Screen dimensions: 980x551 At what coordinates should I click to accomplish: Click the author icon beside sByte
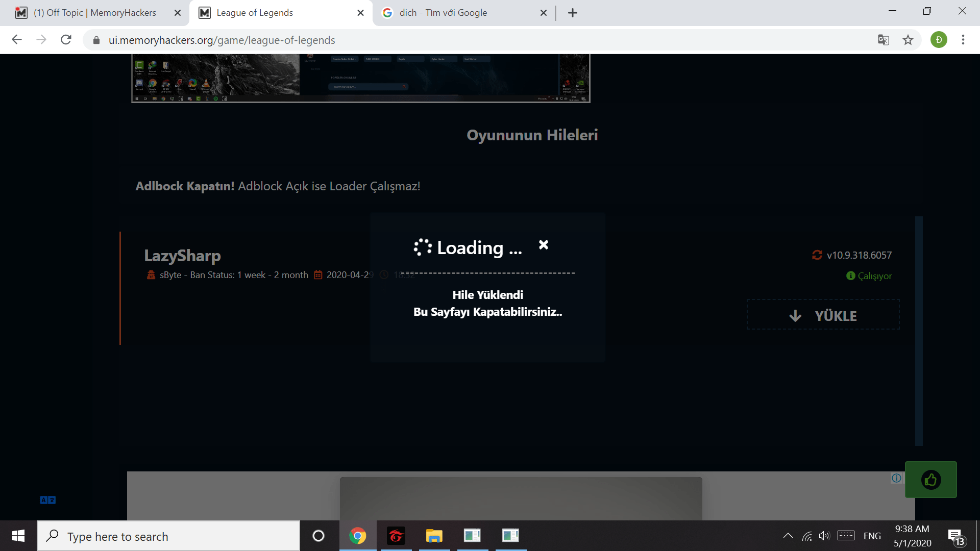click(x=151, y=275)
